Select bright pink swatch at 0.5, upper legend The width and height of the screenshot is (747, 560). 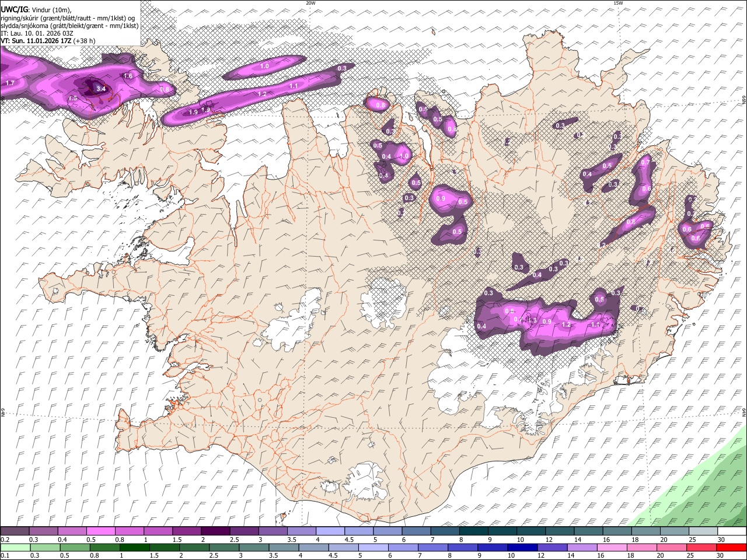tap(100, 531)
